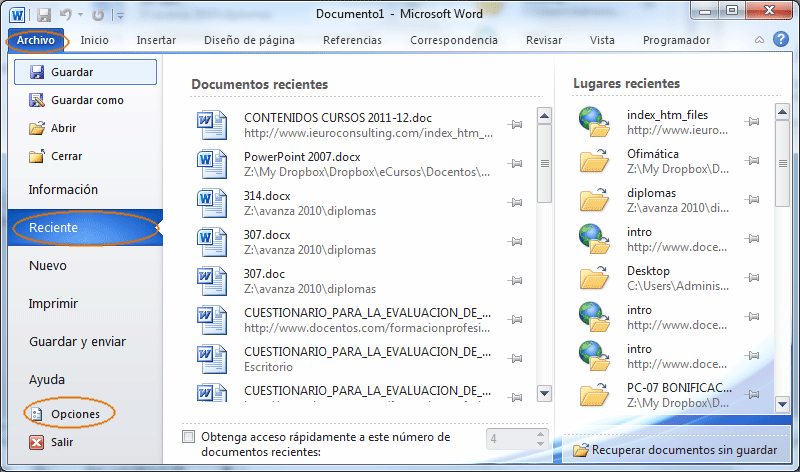This screenshot has width=800, height=472.
Task: Click the recent places scrollbar up arrow
Action: coord(782,111)
